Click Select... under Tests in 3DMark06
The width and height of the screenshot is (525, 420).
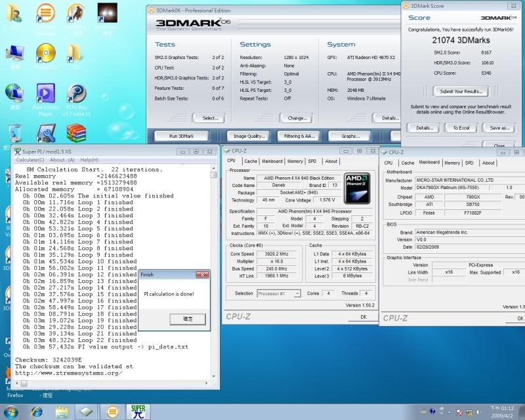tap(209, 118)
